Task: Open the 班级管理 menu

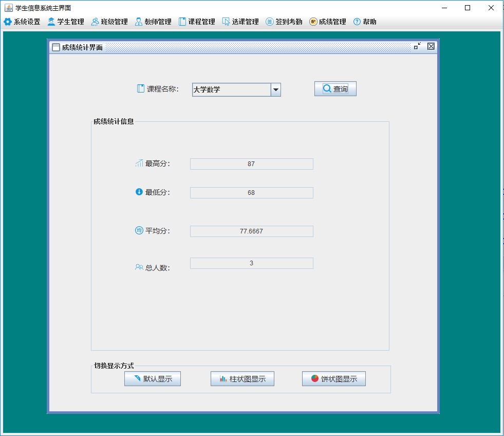Action: [x=109, y=22]
